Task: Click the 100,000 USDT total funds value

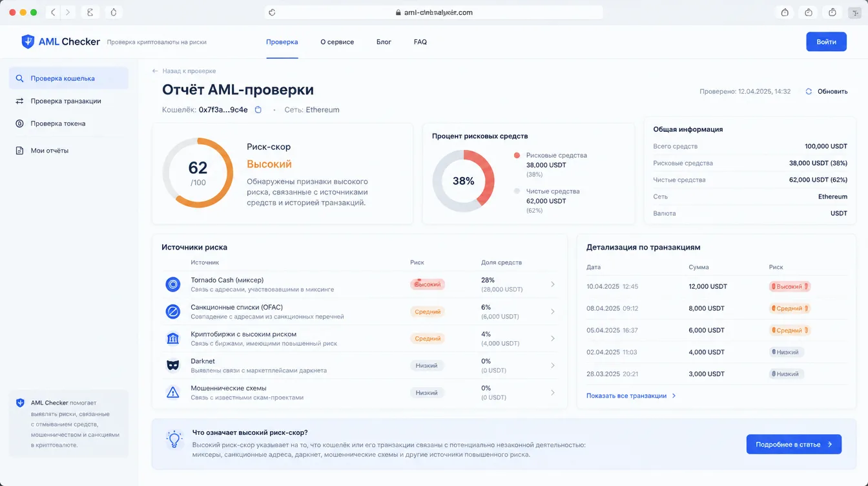Action: (x=826, y=147)
